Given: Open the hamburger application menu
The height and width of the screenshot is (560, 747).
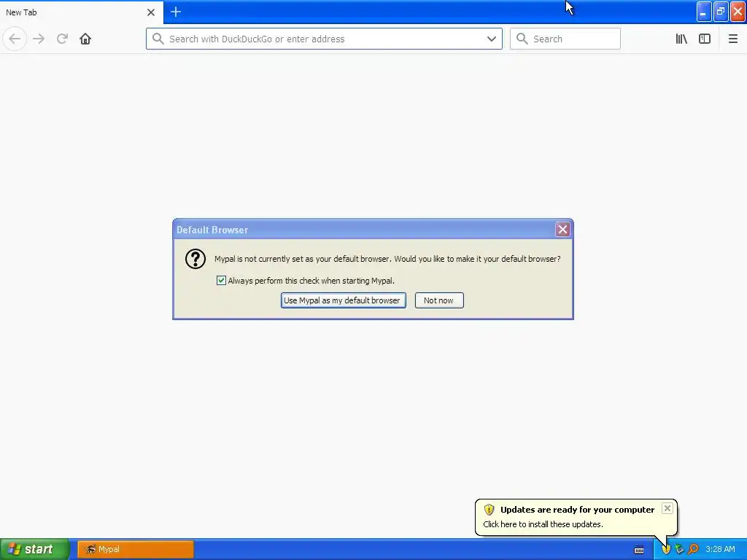Looking at the screenshot, I should point(732,39).
